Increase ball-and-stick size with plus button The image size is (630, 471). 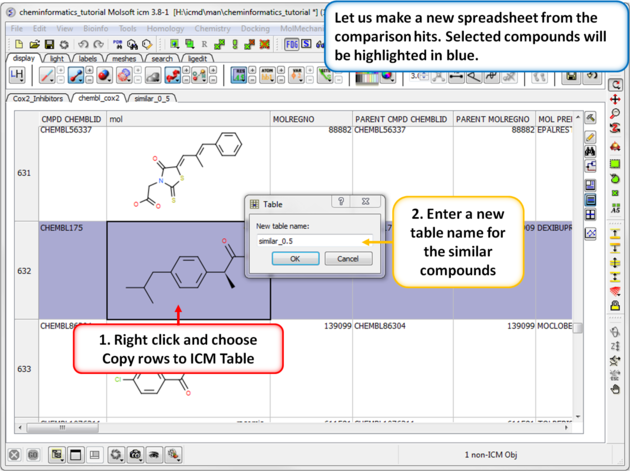[89, 70]
